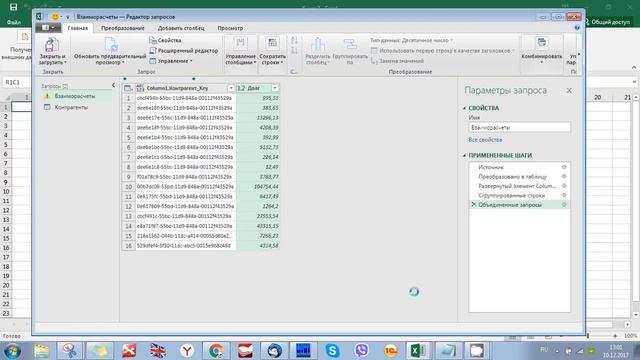640x360 pixels.
Task: Click the Split Column icon
Action: 318,44
